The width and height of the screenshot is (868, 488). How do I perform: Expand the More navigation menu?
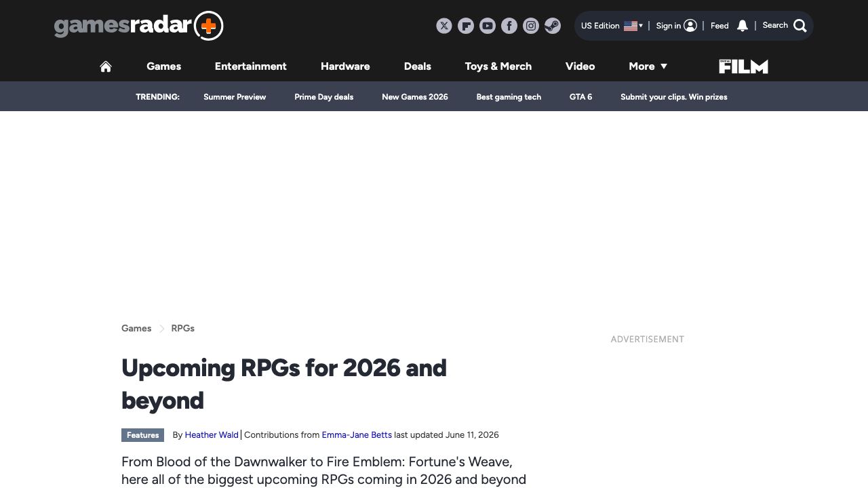coord(648,66)
